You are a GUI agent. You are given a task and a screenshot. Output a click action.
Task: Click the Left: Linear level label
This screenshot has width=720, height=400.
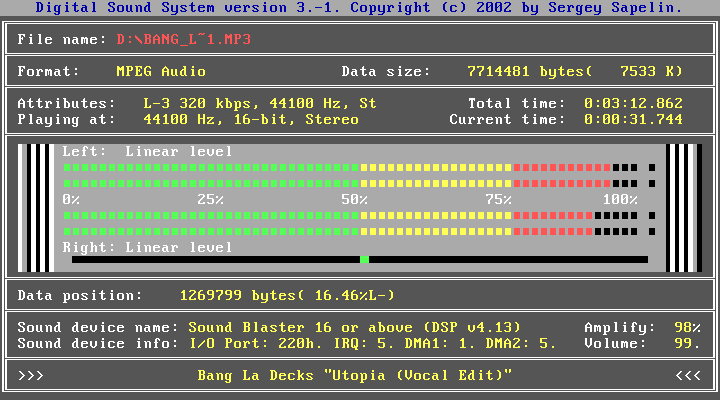click(x=147, y=152)
